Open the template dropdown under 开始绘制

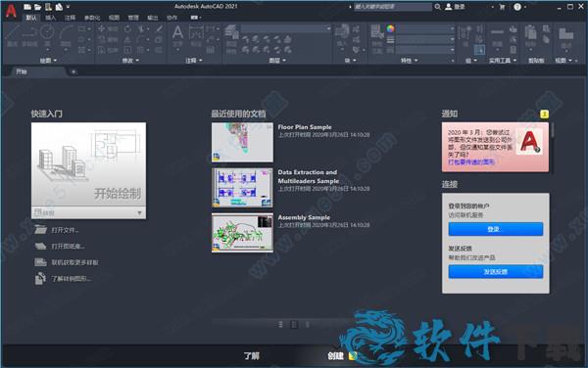139,212
